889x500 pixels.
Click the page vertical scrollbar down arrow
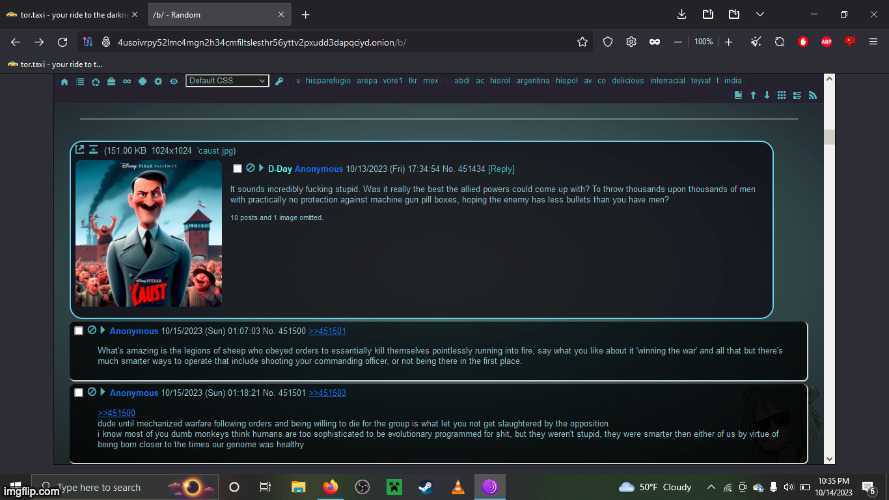[829, 459]
